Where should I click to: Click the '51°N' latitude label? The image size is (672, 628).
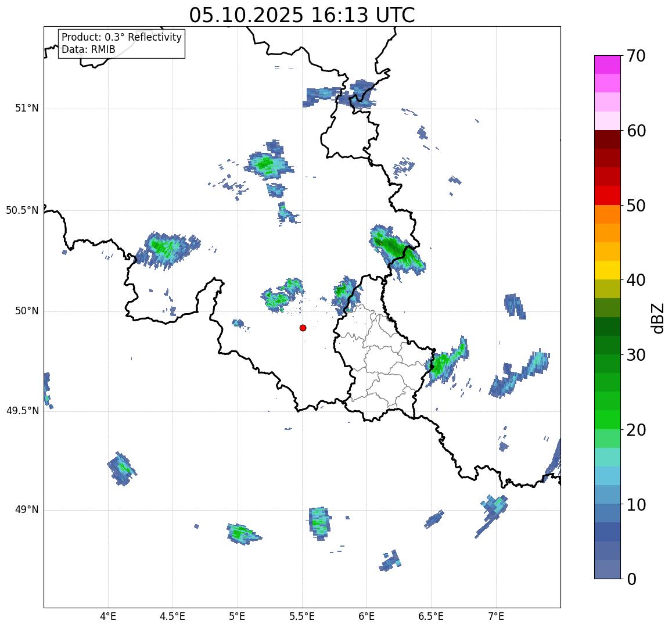(x=27, y=109)
